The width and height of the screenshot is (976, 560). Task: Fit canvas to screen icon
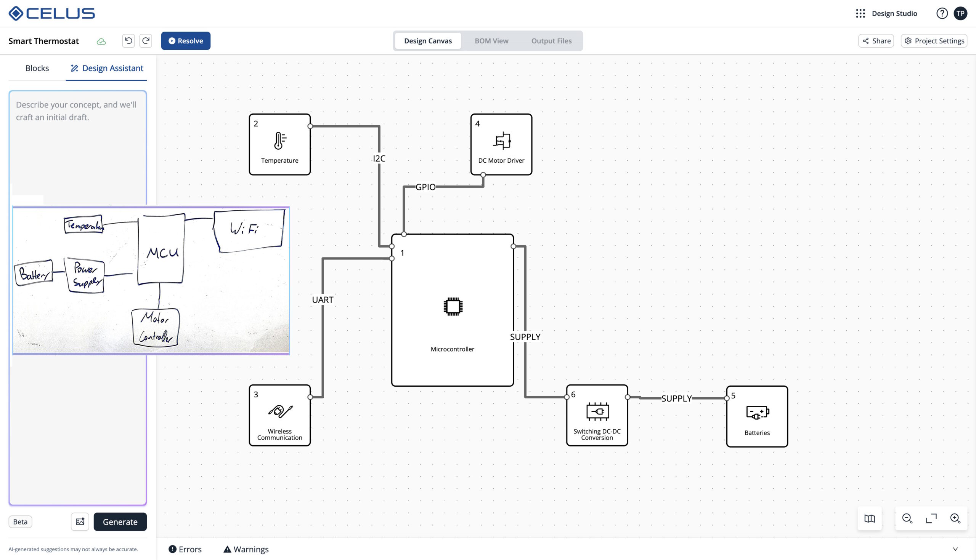(x=931, y=518)
